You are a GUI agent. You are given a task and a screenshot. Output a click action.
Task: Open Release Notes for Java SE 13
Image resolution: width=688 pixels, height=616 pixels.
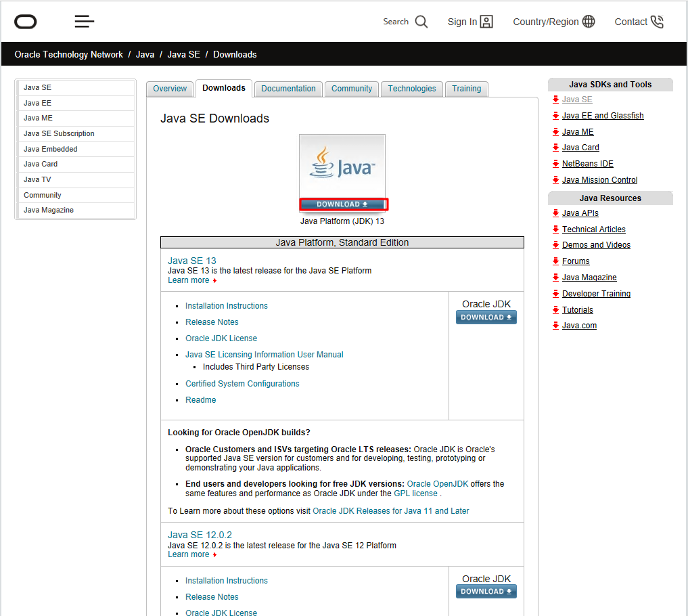[x=212, y=322]
